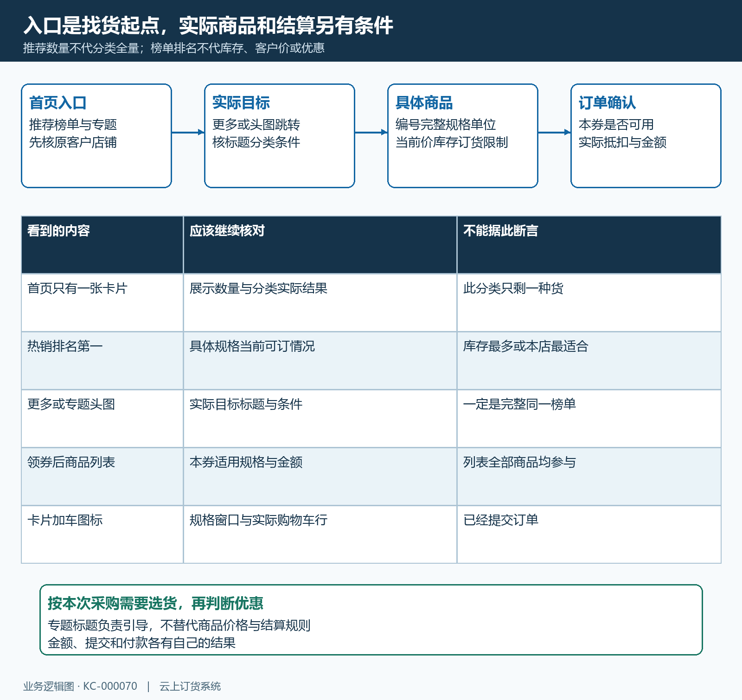Image resolution: width=742 pixels, height=700 pixels.
Task: Select the 订单确认 card heading
Action: tap(607, 102)
